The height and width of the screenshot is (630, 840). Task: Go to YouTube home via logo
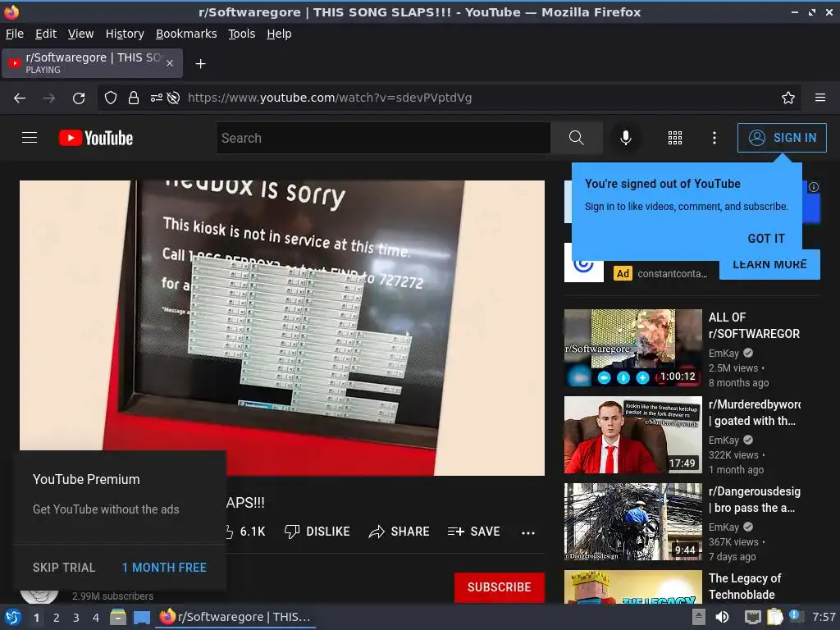[x=96, y=138]
